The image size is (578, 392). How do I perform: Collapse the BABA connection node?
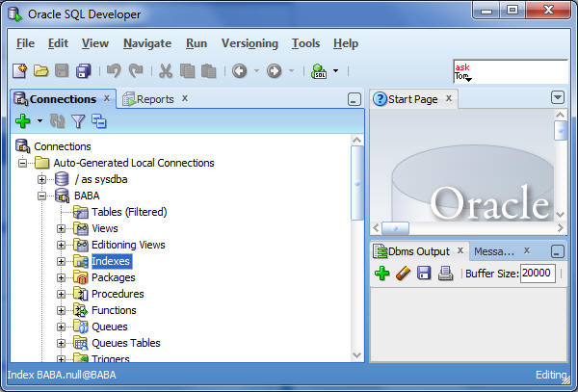(41, 196)
